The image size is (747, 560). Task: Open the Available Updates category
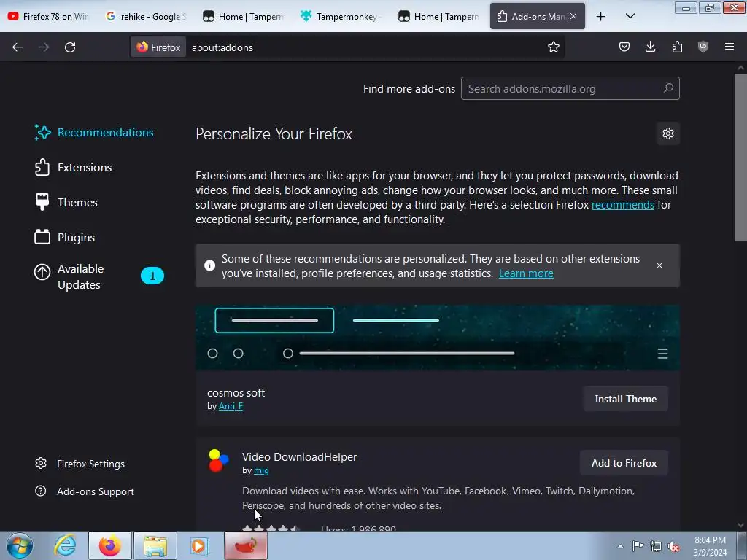pyautogui.click(x=81, y=276)
